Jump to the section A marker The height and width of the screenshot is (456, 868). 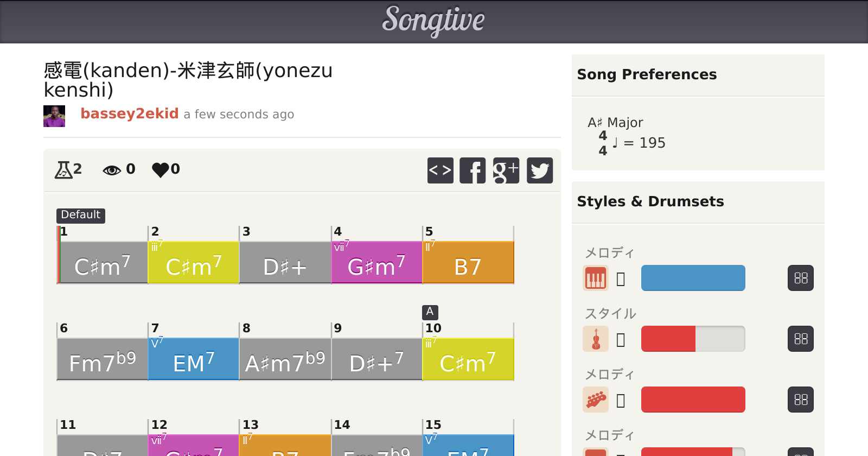[430, 312]
